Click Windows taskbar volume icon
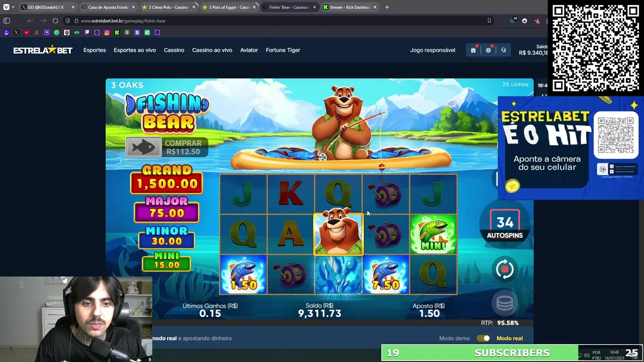 point(587,355)
